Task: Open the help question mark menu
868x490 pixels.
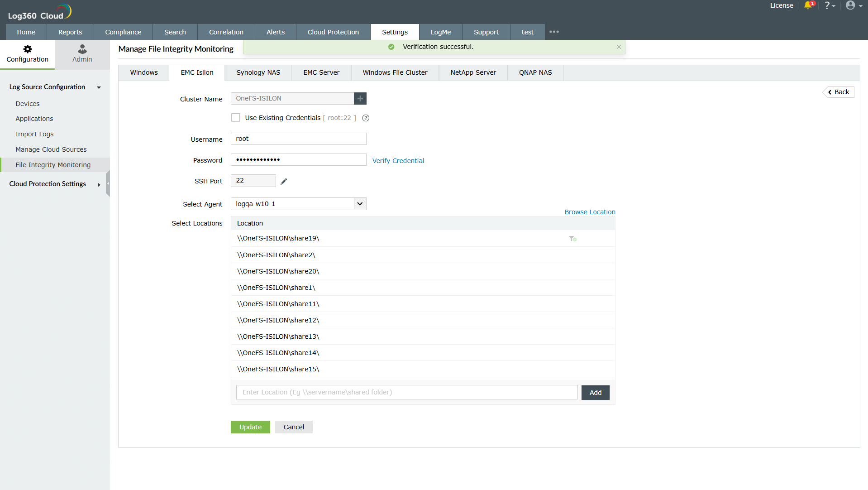Action: tap(828, 6)
